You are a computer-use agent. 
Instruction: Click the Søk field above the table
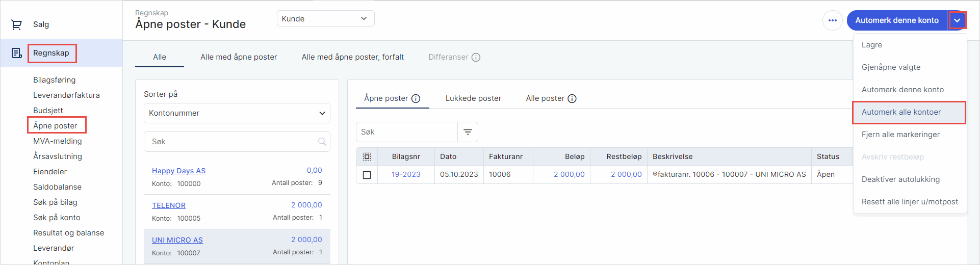click(406, 132)
